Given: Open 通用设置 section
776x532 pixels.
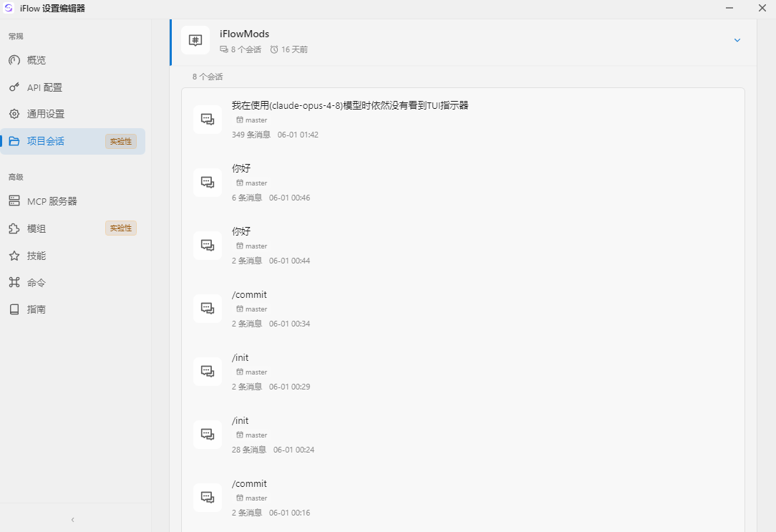Looking at the screenshot, I should click(73, 114).
